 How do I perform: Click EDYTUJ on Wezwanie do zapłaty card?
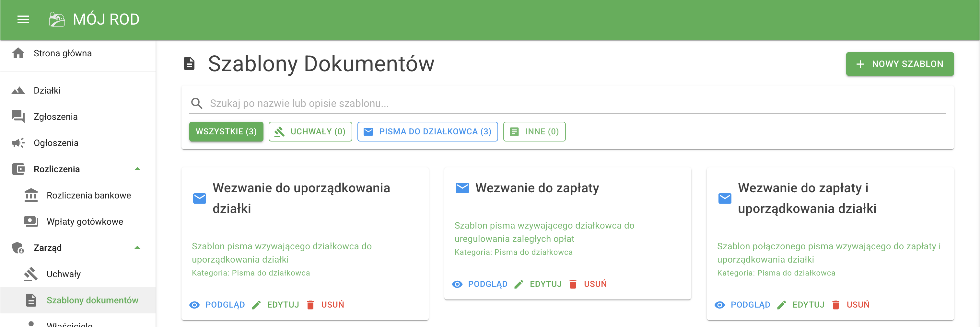(x=545, y=284)
